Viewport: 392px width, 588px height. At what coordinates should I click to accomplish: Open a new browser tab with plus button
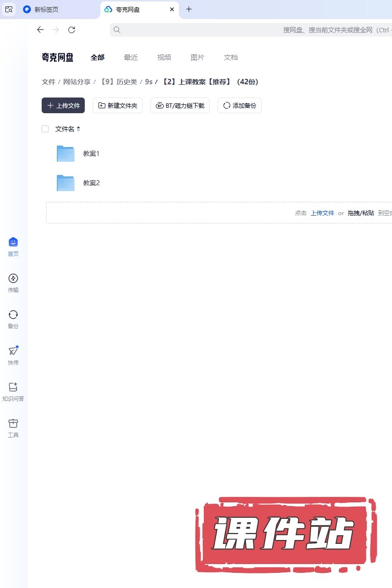point(189,9)
